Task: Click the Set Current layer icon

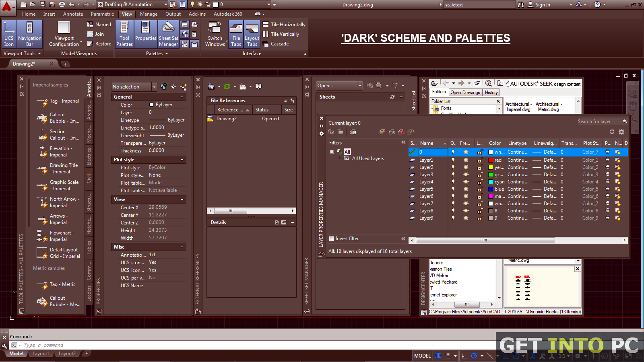Action: tap(411, 132)
